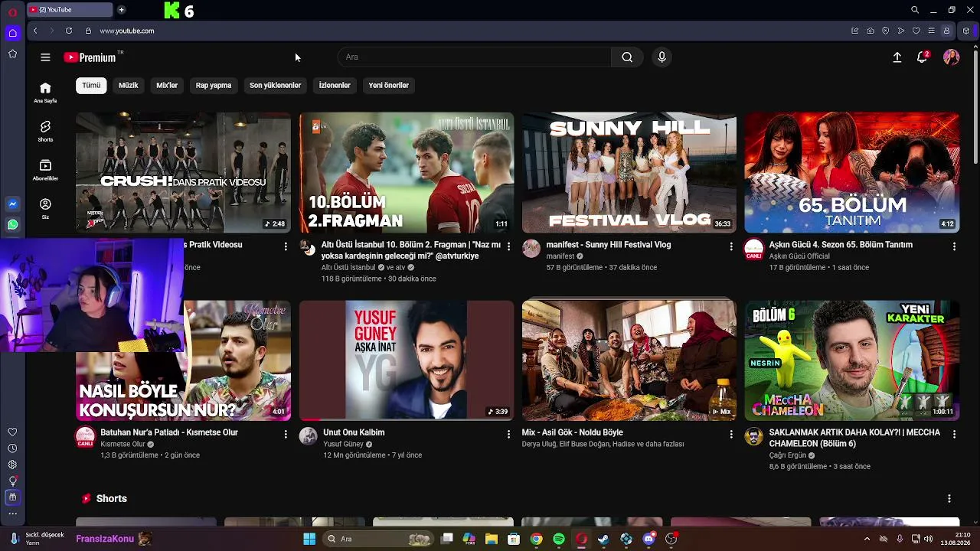Go to Ana Sayfa in the sidebar
980x551 pixels.
point(45,92)
